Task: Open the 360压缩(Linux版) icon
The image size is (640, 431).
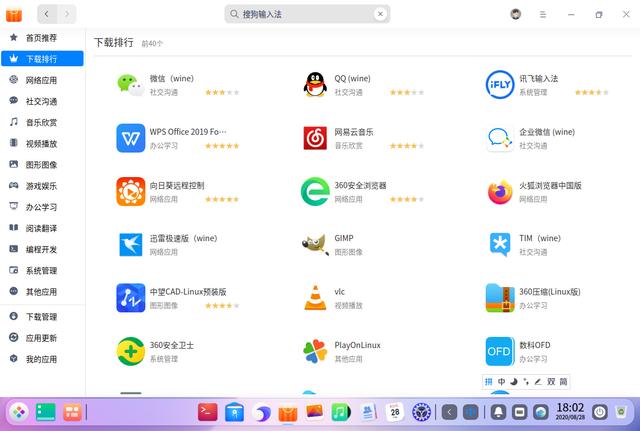Action: click(x=500, y=298)
